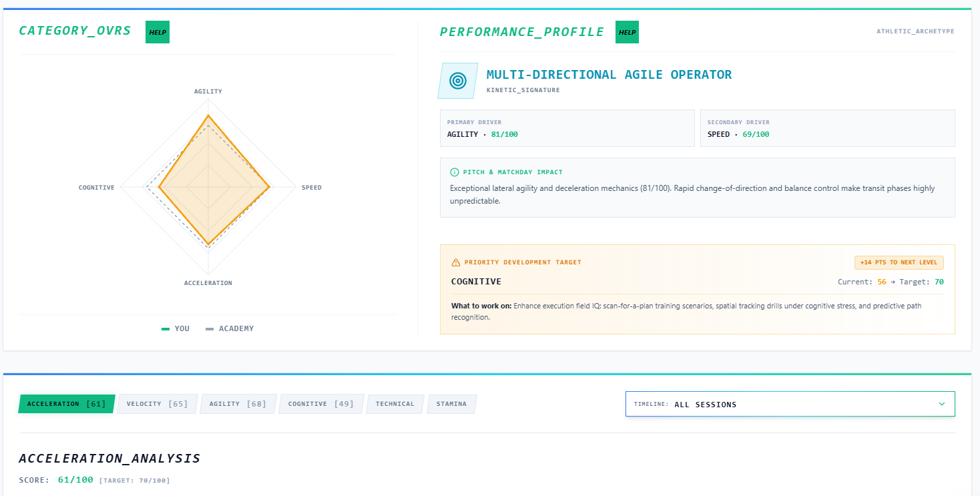
Task: Click the ACCELERATION_ANALYSIS heading
Action: (x=109, y=459)
